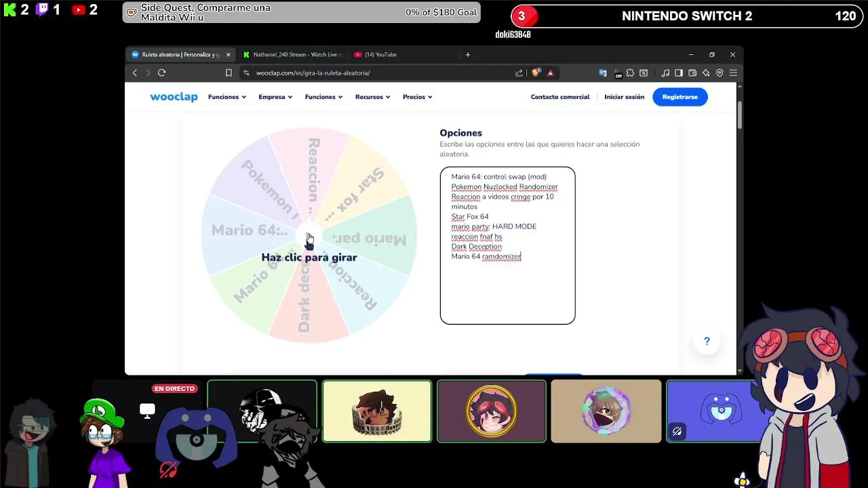The image size is (868, 488).
Task: Switch to the (14) YouTube tab
Action: [x=403, y=54]
